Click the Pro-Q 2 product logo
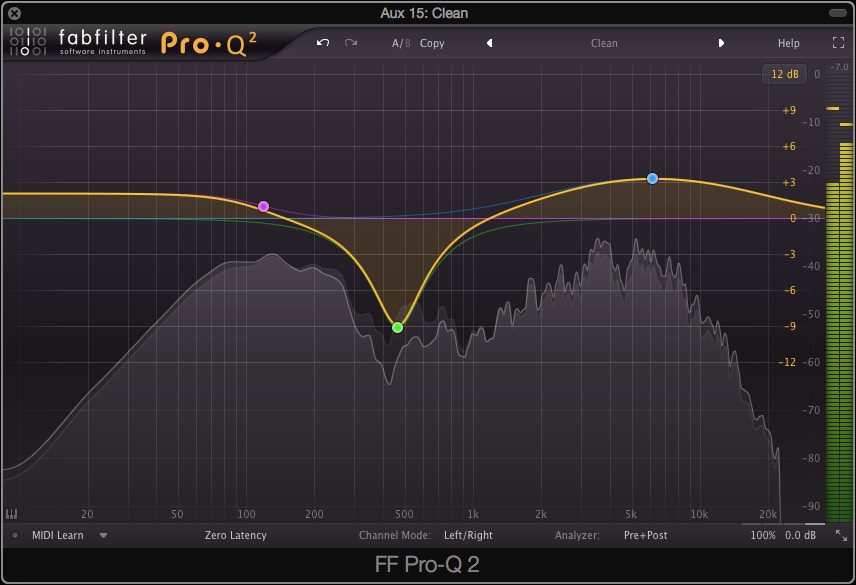Screen dimensions: 856x585 [209, 43]
